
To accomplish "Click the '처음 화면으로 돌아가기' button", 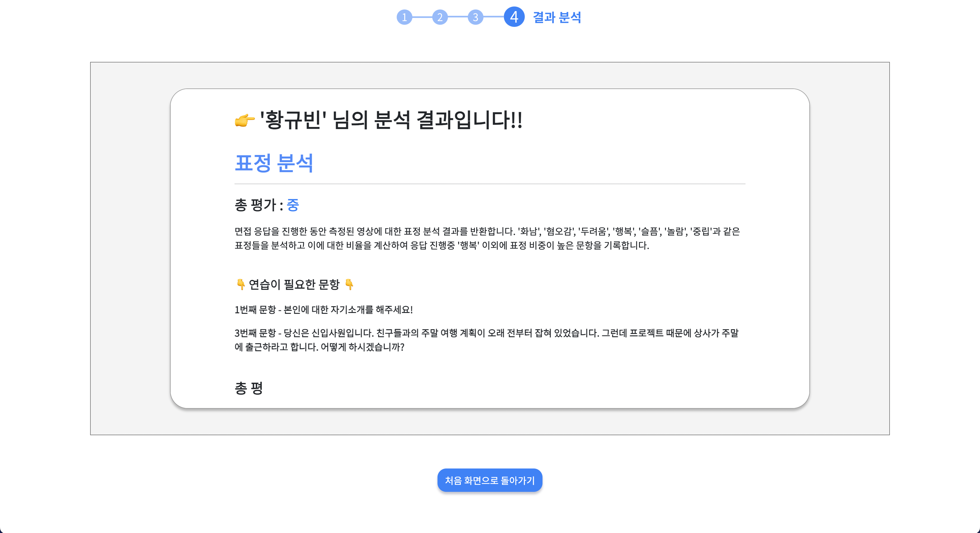I will 490,480.
